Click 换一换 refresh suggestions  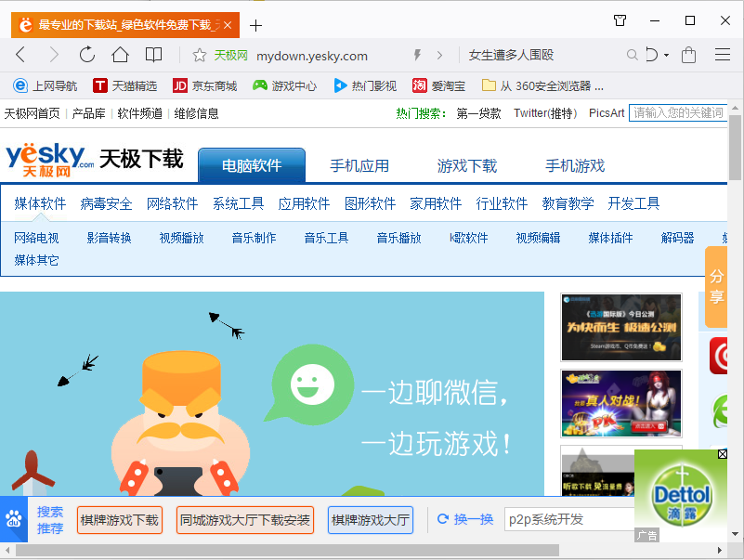(465, 520)
